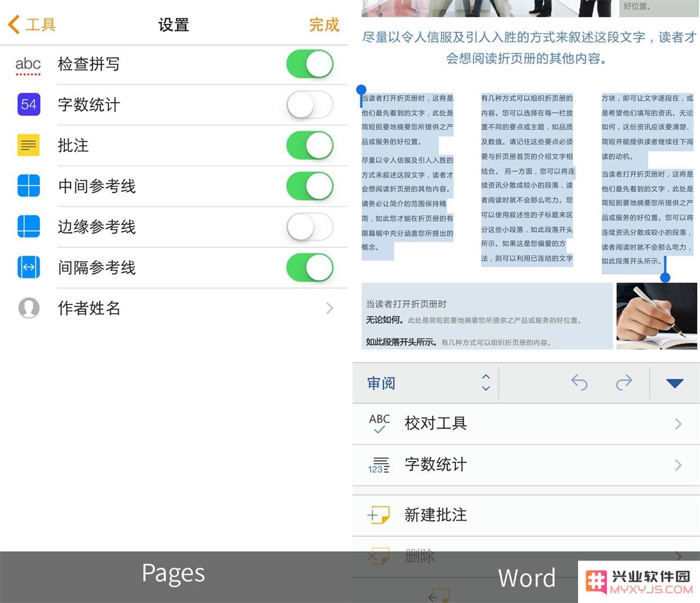Go back to 工具 in Pages settings
The width and height of the screenshot is (700, 603).
click(32, 25)
